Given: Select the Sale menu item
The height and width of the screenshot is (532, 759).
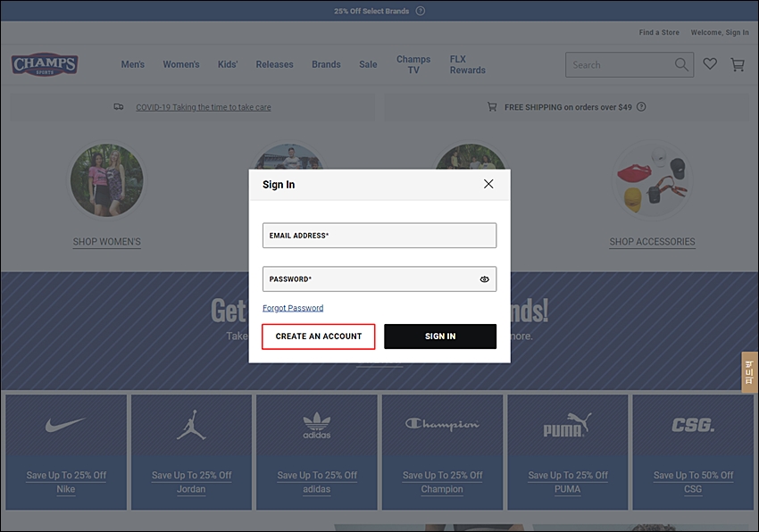Looking at the screenshot, I should (368, 64).
